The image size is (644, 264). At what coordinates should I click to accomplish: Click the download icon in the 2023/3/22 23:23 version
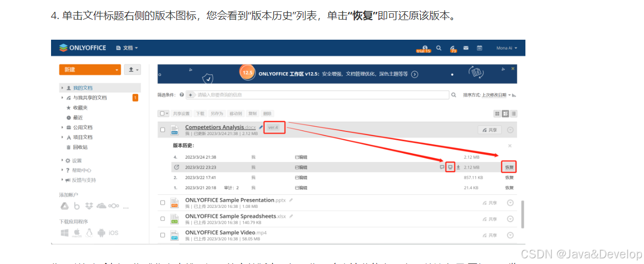[x=458, y=167]
